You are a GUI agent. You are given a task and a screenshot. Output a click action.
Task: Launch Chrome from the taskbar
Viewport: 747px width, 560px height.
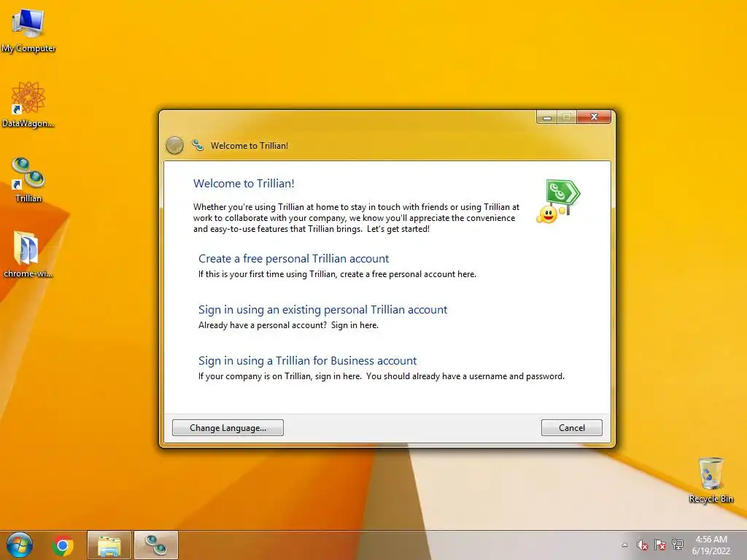click(x=63, y=545)
